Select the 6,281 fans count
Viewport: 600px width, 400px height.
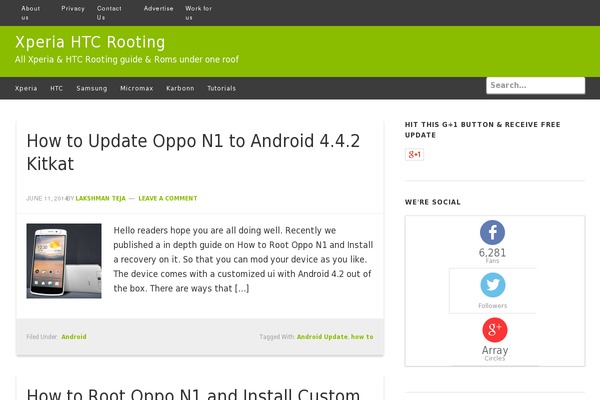point(492,253)
